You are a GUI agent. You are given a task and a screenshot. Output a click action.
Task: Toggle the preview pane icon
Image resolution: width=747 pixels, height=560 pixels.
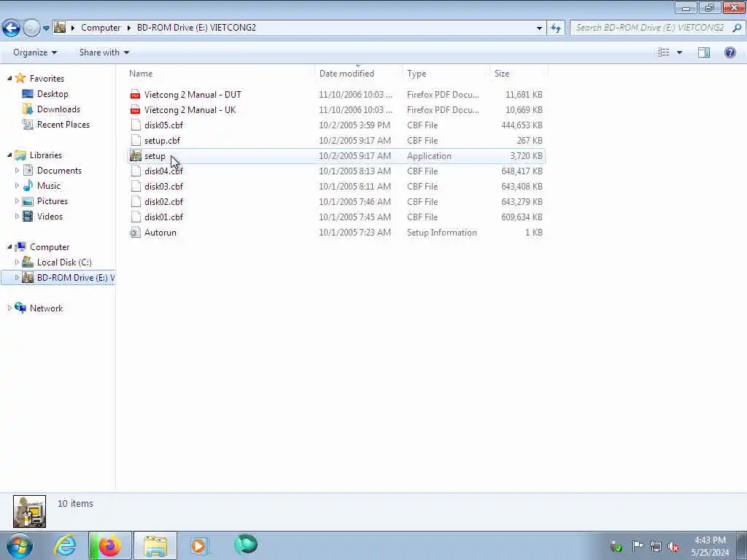pyautogui.click(x=704, y=52)
